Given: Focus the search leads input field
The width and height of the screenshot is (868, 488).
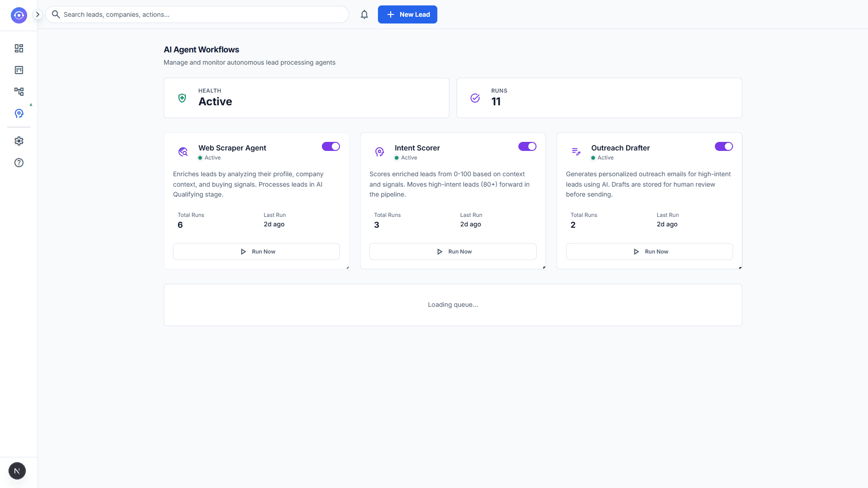Looking at the screenshot, I should (197, 14).
